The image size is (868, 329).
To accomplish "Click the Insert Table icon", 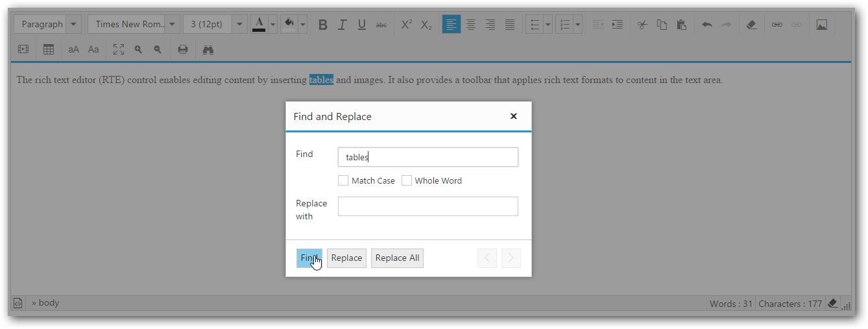I will 49,49.
